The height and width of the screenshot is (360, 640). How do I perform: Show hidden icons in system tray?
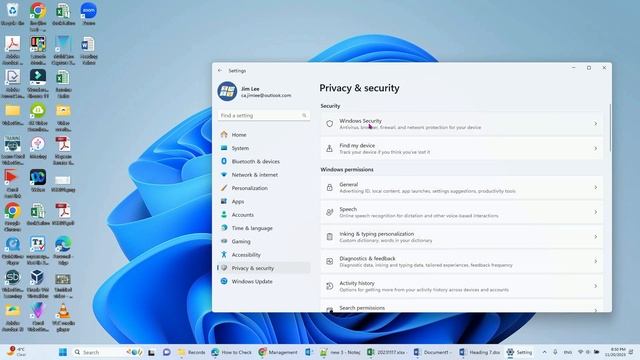tap(544, 352)
